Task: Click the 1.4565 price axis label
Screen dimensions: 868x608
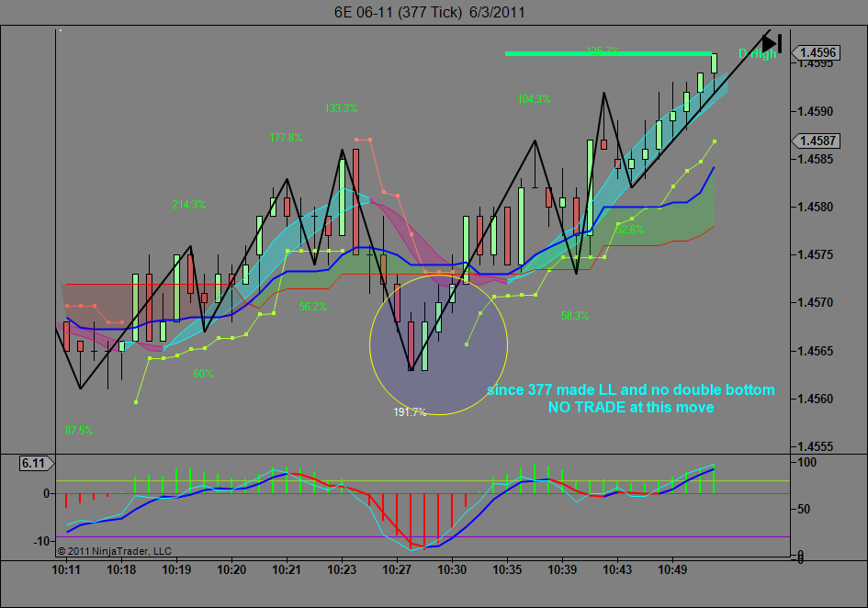Action: pos(815,351)
